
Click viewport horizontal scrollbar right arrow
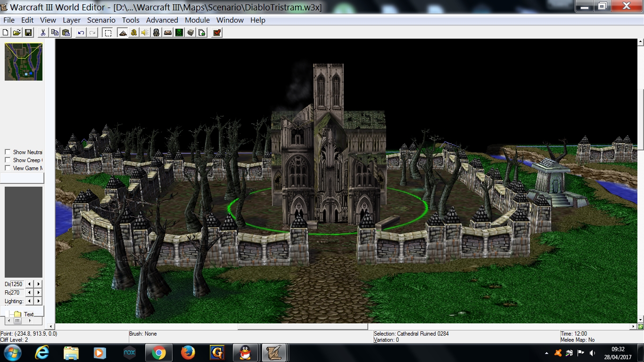point(634,326)
